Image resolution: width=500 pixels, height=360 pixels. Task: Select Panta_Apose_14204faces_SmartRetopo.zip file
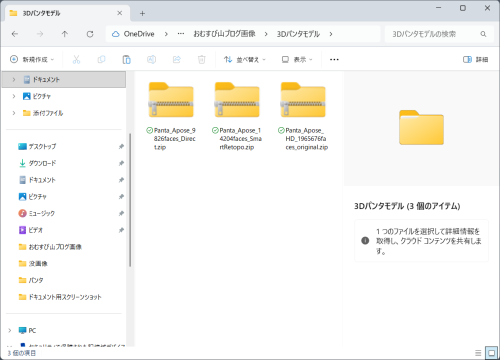(237, 116)
